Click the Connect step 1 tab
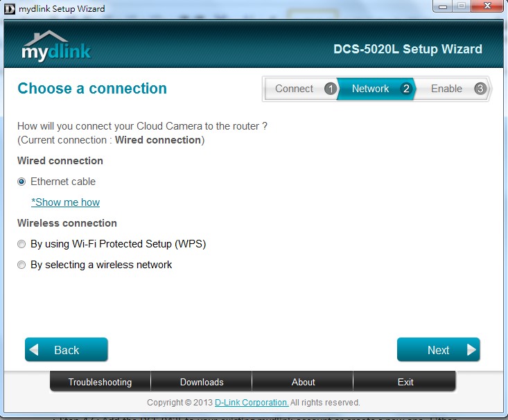The image size is (508, 420). coord(301,89)
